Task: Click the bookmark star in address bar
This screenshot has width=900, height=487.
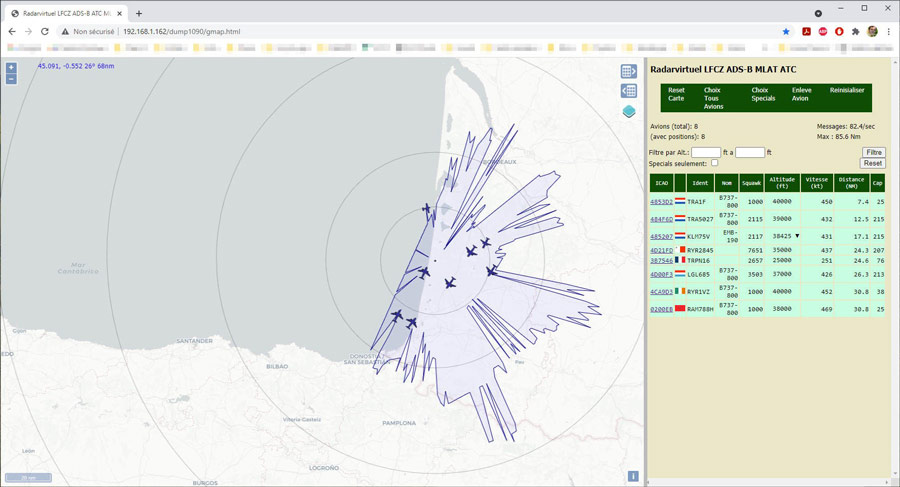Action: 786,32
